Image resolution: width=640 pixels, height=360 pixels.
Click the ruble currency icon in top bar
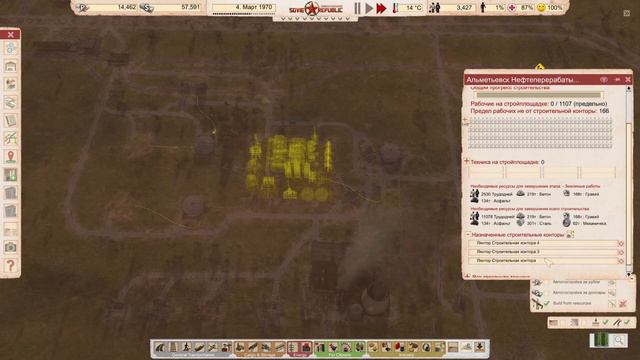82,8
